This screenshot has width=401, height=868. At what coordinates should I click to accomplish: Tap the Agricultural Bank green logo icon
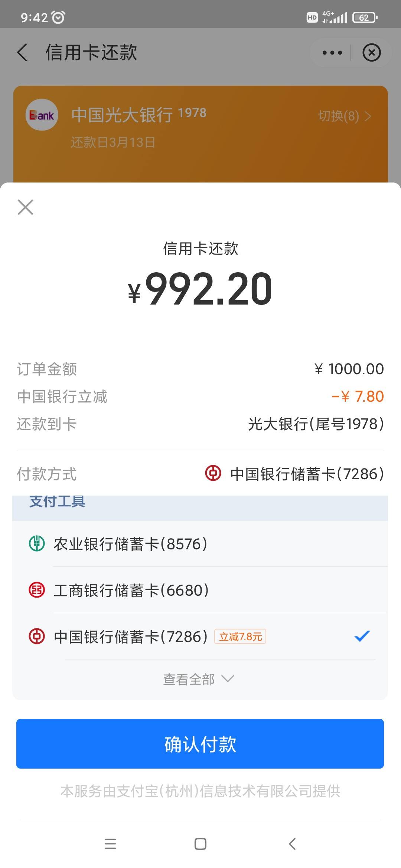click(37, 544)
